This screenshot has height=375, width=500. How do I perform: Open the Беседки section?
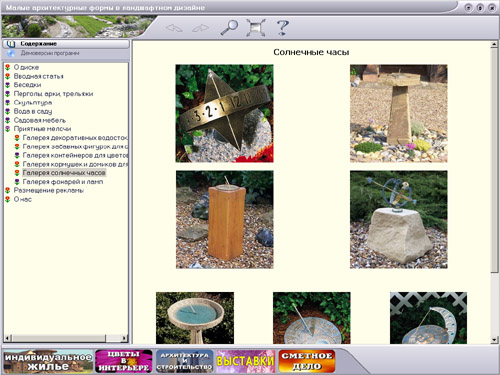(28, 85)
